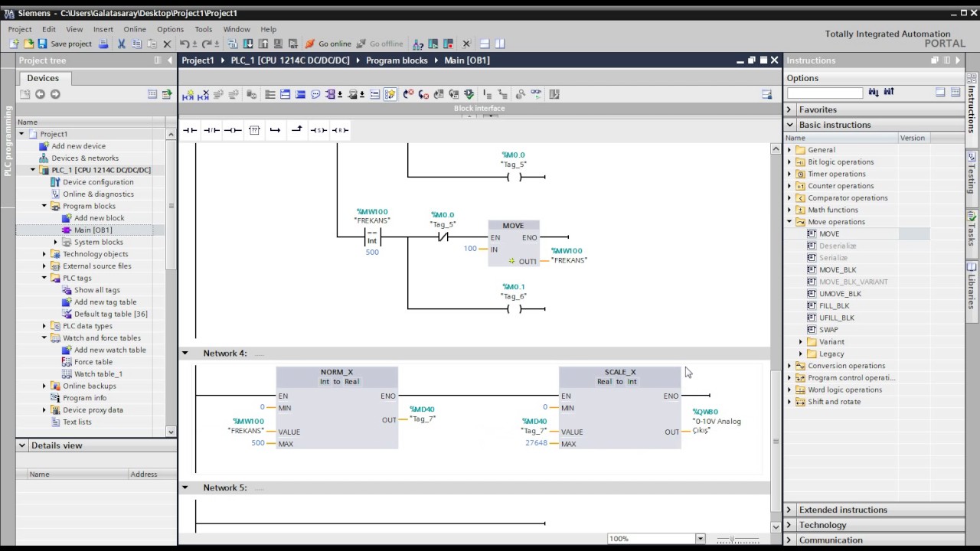The height and width of the screenshot is (551, 980).
Task: Click the Go online button
Action: (328, 44)
